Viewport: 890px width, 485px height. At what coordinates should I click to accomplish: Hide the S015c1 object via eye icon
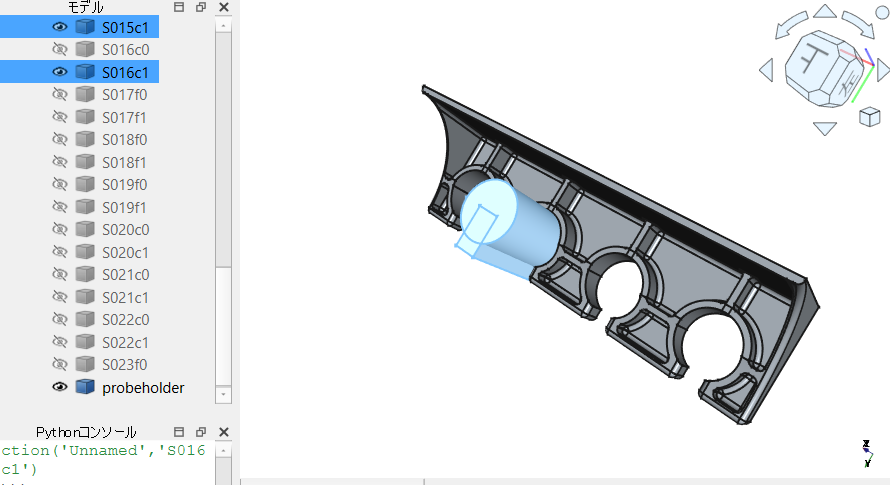[60, 27]
